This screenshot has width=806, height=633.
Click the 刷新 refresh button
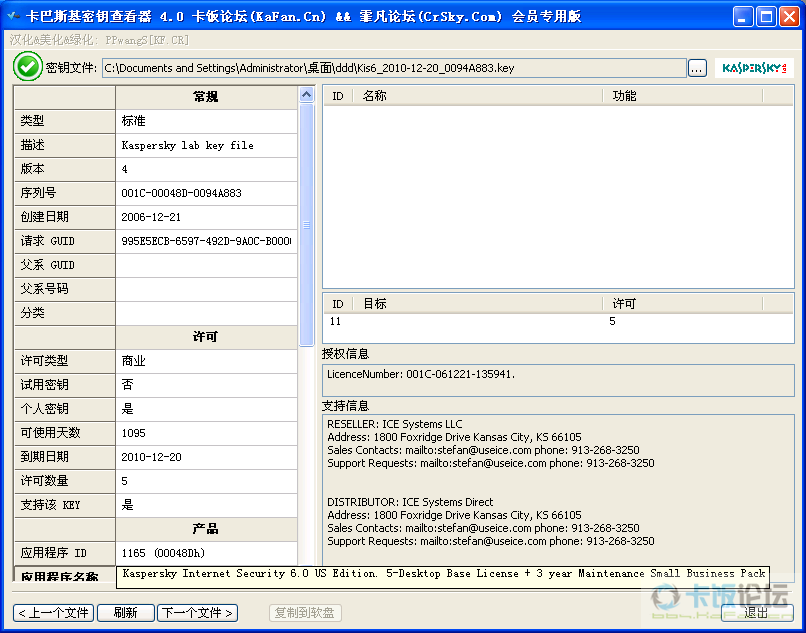click(x=125, y=612)
